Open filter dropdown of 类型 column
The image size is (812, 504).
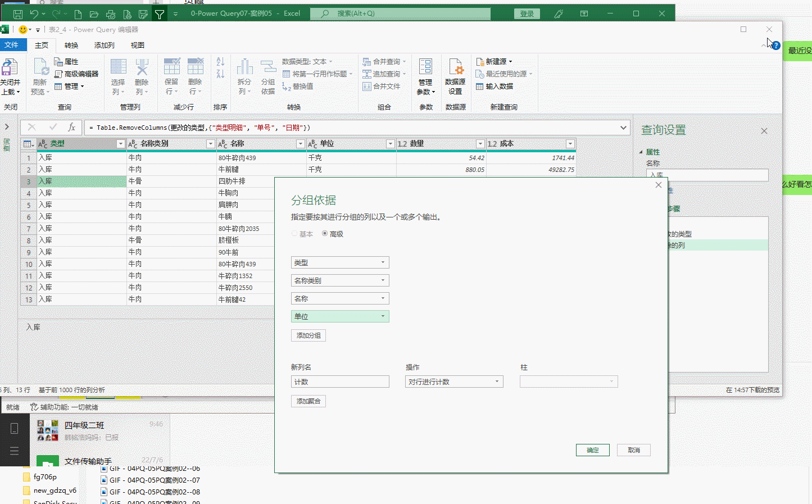click(120, 144)
